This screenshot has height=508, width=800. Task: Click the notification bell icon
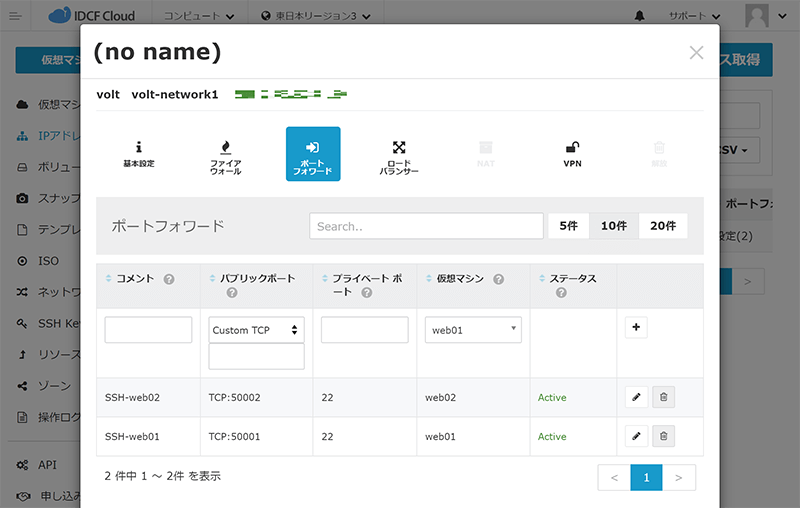(640, 17)
